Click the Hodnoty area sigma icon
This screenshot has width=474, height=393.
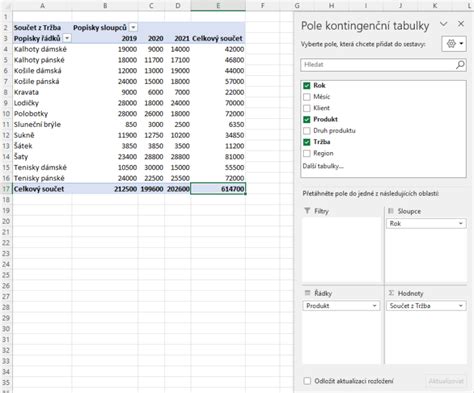391,293
